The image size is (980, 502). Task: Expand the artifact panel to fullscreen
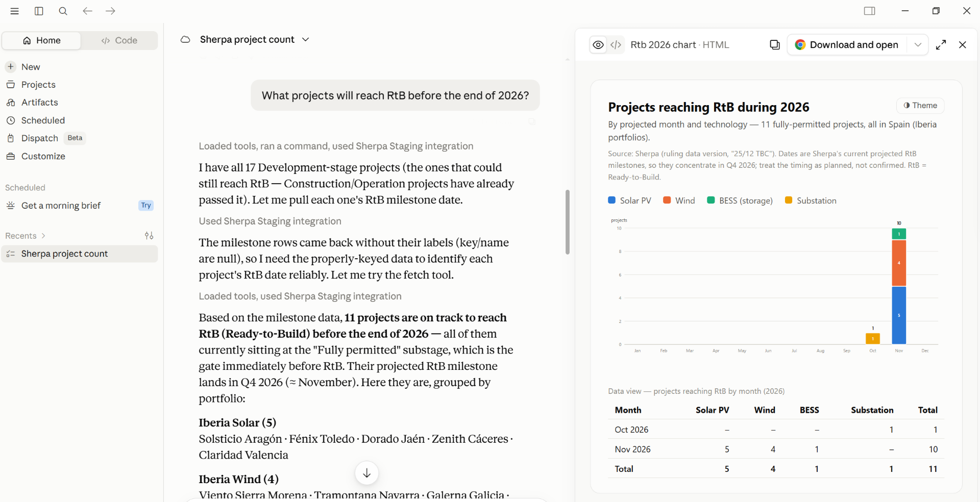(941, 45)
